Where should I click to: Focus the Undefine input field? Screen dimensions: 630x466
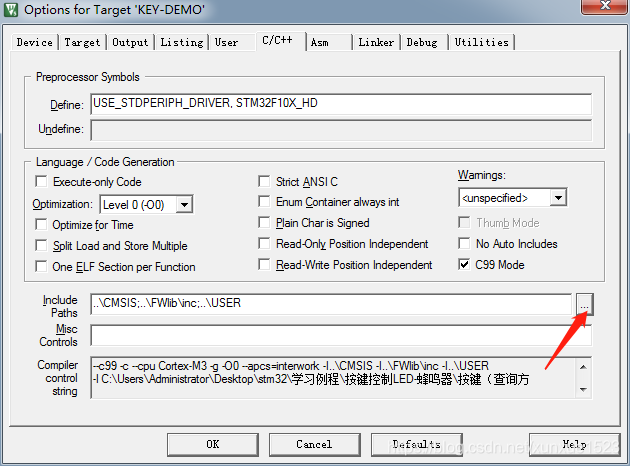click(x=341, y=130)
